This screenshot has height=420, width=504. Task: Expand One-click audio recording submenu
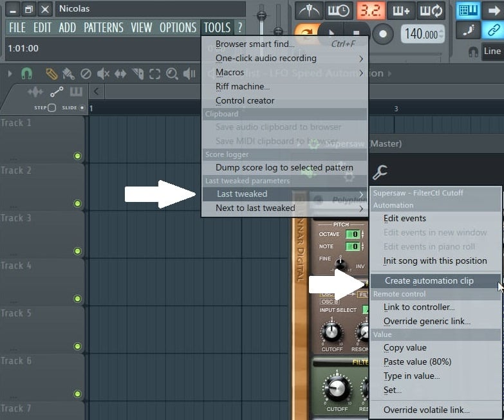pos(285,58)
